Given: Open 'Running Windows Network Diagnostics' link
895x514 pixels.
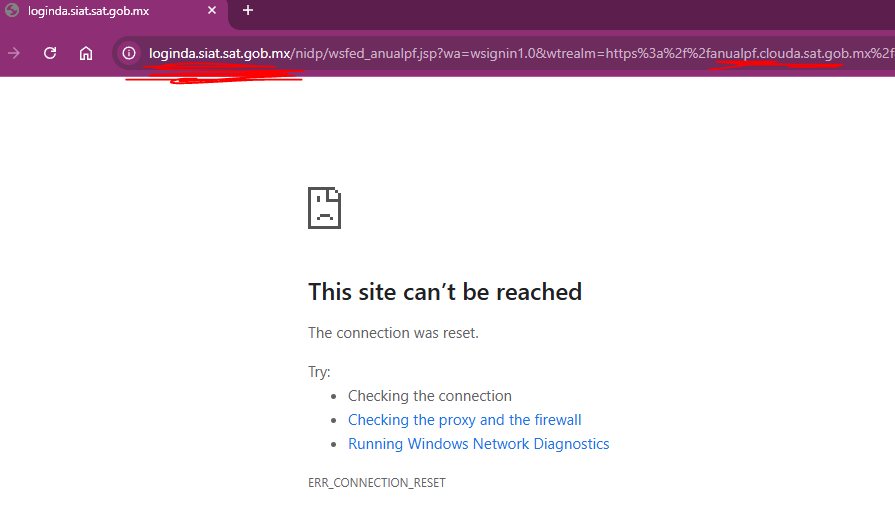Looking at the screenshot, I should pos(478,444).
